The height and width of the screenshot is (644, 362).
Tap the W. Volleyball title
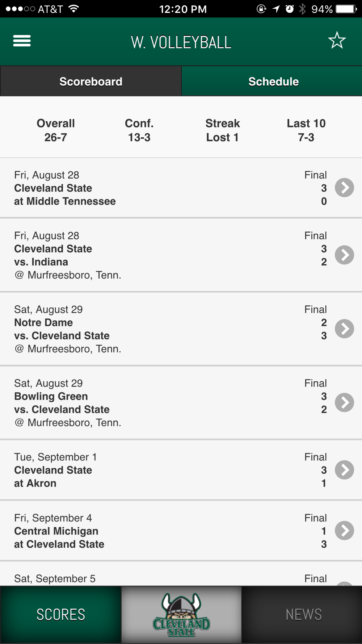pos(181,42)
